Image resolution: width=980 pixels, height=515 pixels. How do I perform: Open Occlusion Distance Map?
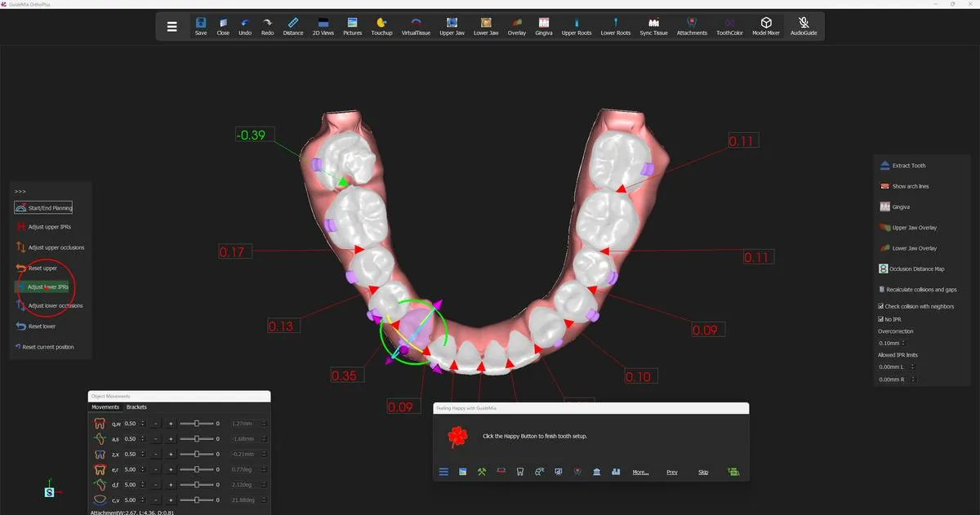(x=911, y=269)
